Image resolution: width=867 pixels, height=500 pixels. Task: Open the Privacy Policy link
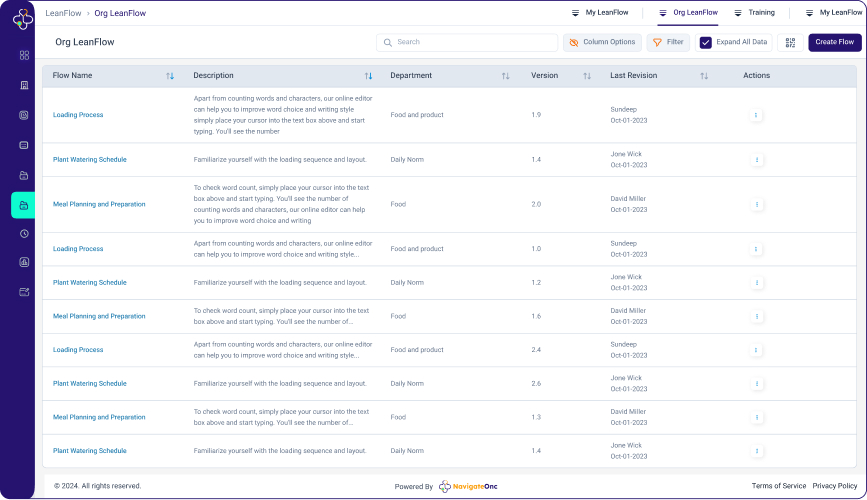(834, 486)
